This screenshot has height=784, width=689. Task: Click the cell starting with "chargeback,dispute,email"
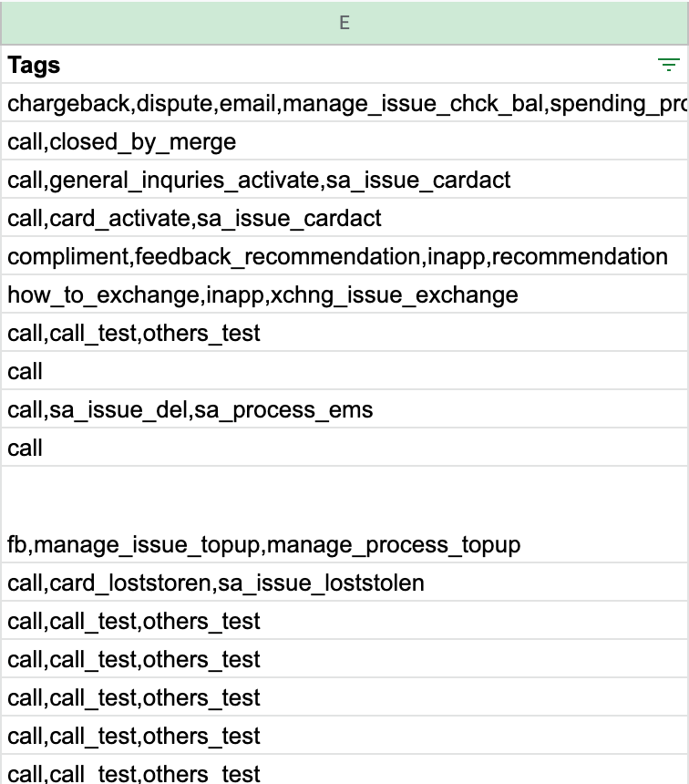tap(273, 103)
